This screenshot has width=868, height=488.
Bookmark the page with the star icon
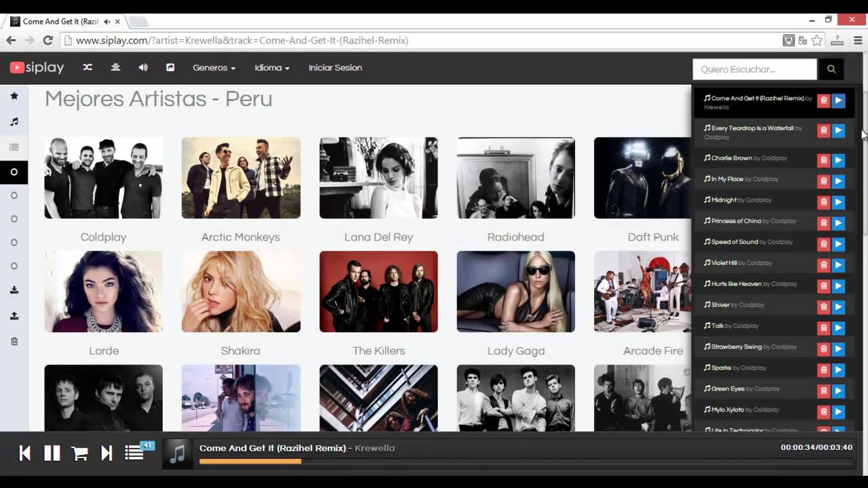click(817, 41)
